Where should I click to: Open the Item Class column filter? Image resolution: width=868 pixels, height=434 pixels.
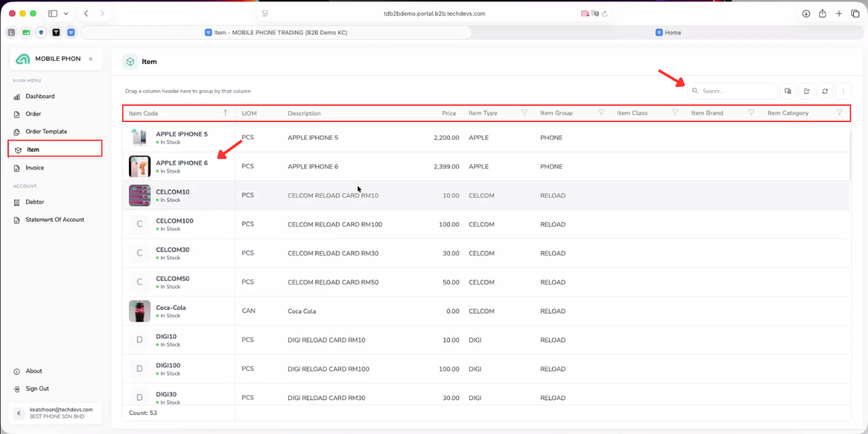click(x=675, y=113)
